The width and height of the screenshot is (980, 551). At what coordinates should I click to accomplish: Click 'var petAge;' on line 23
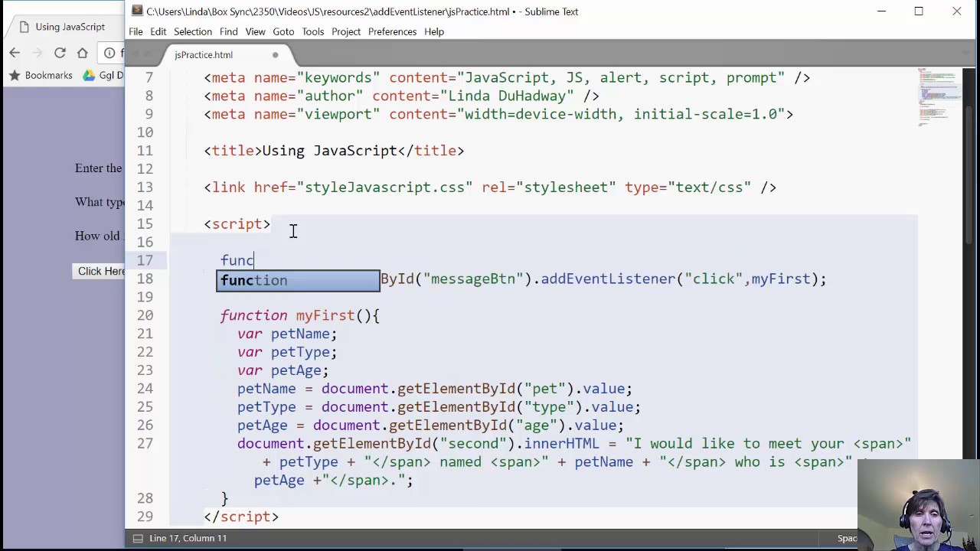(x=283, y=370)
